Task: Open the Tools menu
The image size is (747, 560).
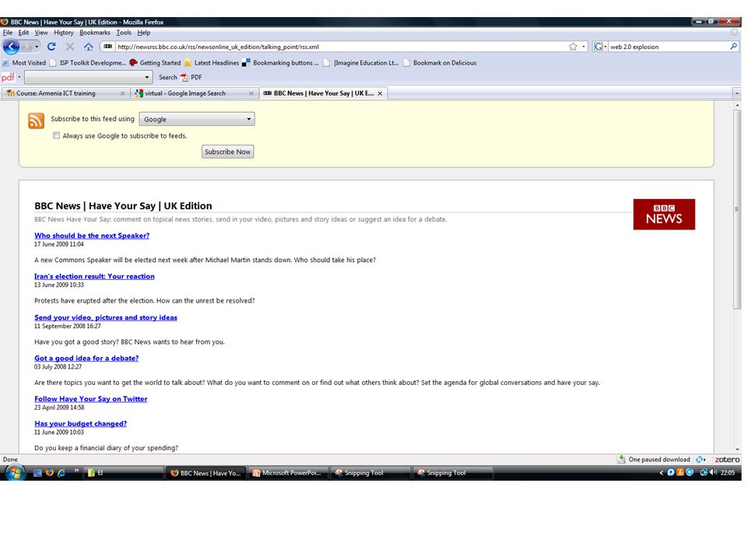Action: pyautogui.click(x=124, y=33)
